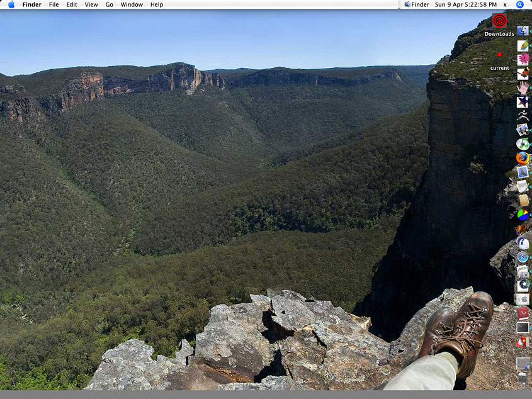Image resolution: width=532 pixels, height=399 pixels.
Task: Open the gray folder stack above Trash
Action: coord(523,363)
